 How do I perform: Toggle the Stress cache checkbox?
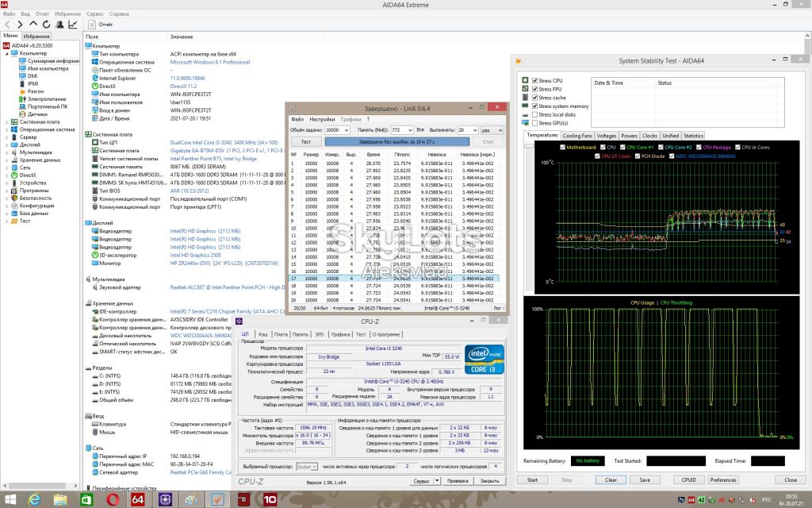pyautogui.click(x=535, y=98)
